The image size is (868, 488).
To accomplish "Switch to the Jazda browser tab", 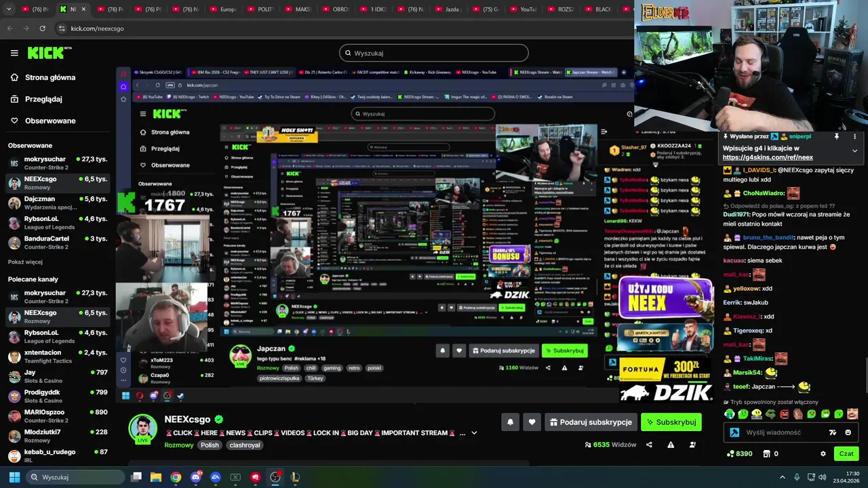I will [446, 9].
